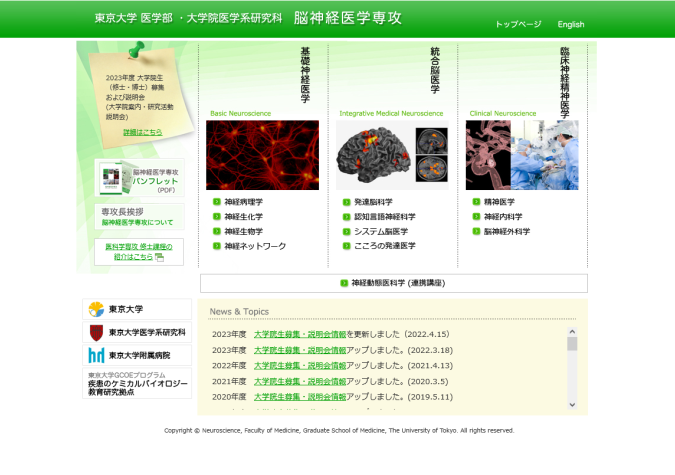Open the 神経病理学 link
Image resolution: width=675 pixels, height=475 pixels.
click(x=244, y=202)
